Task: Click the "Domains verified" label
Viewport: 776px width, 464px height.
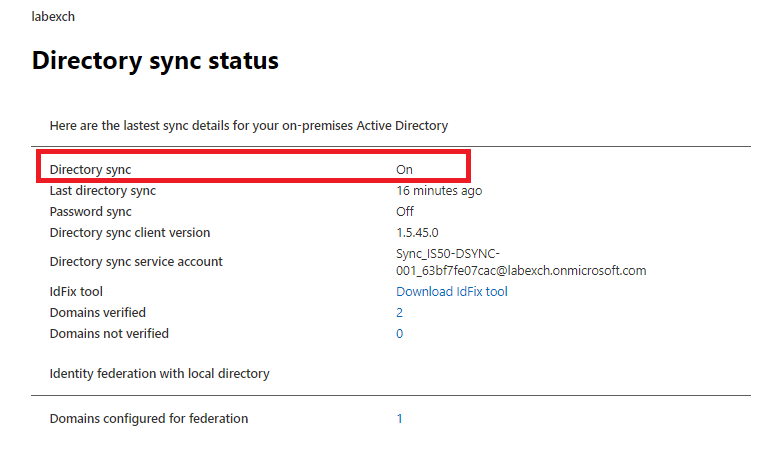Action: pyautogui.click(x=97, y=313)
